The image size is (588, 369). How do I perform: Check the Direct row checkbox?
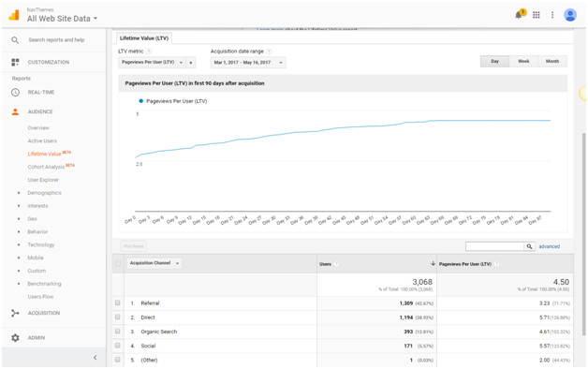[x=118, y=317]
